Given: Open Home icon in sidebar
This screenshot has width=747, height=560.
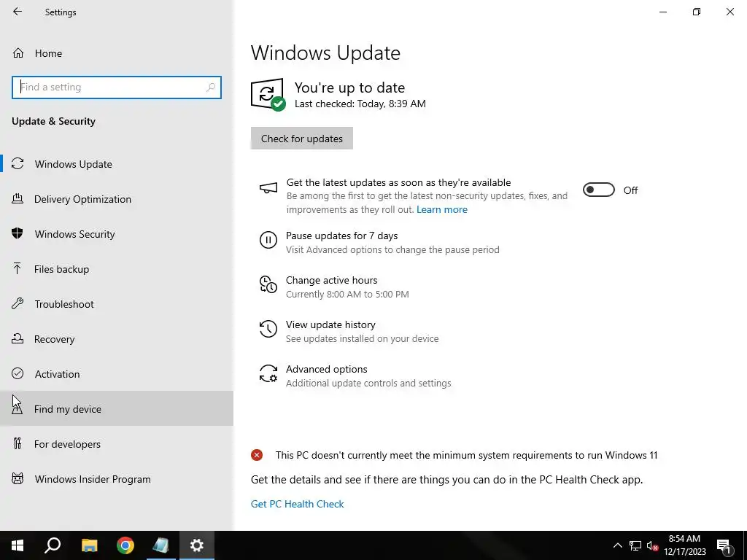Looking at the screenshot, I should tap(18, 52).
